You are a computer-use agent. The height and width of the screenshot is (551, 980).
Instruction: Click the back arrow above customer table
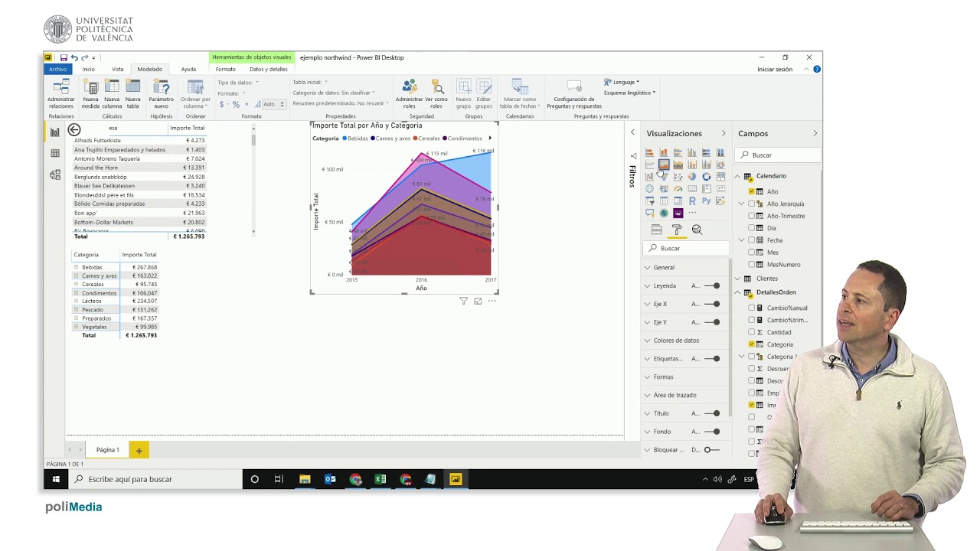[74, 130]
